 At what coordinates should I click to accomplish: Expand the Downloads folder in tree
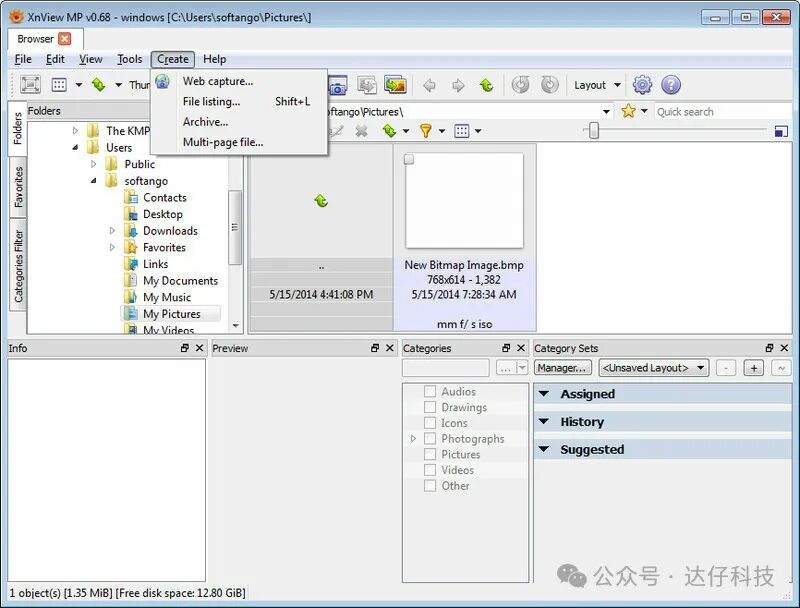click(113, 231)
